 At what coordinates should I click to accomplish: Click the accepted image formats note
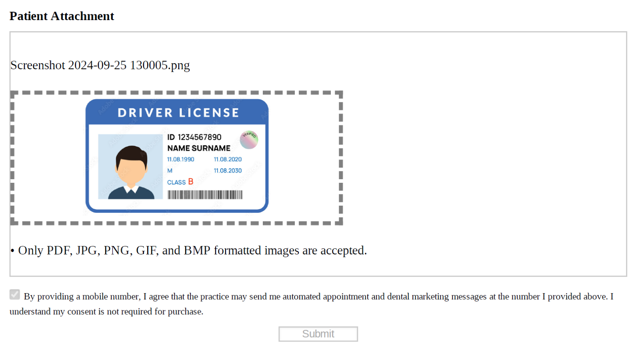coord(192,250)
